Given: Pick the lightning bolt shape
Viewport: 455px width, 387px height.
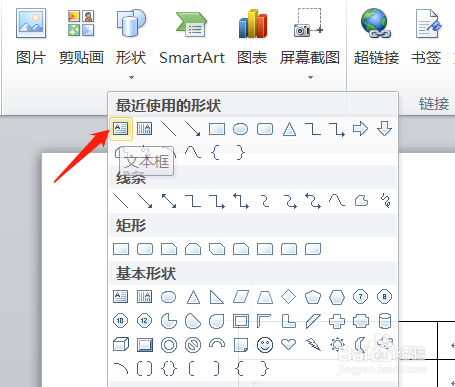Looking at the screenshot, I should (x=313, y=345).
